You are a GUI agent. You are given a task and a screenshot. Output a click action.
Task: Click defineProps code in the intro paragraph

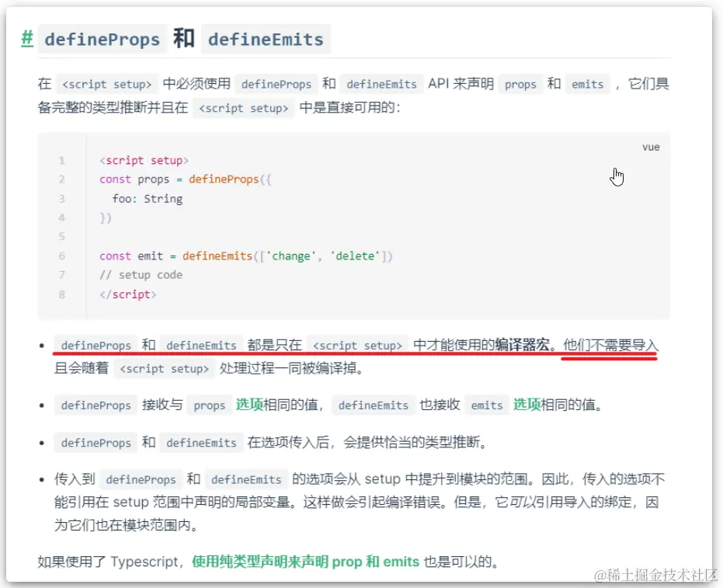[276, 85]
